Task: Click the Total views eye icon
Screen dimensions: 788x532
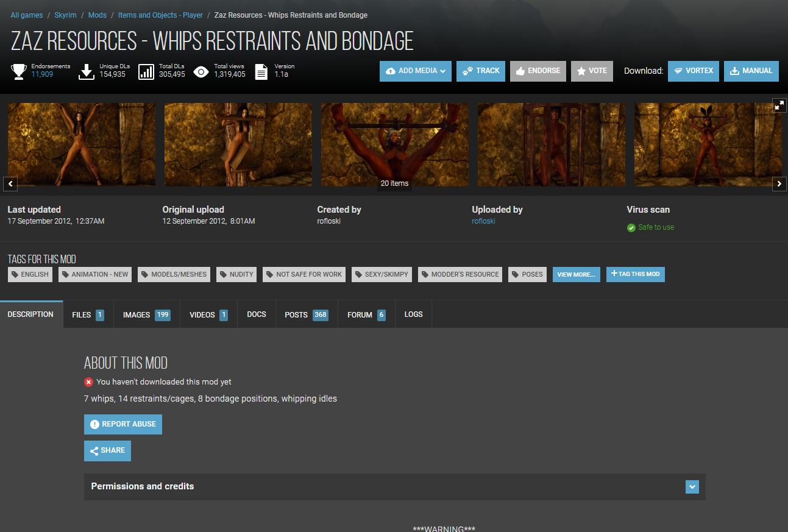Action: point(201,71)
